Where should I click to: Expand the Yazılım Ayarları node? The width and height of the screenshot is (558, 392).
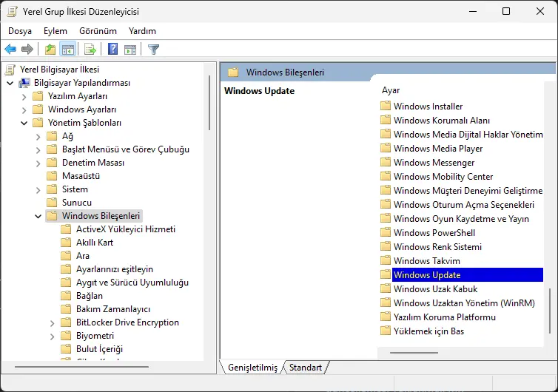tap(24, 97)
